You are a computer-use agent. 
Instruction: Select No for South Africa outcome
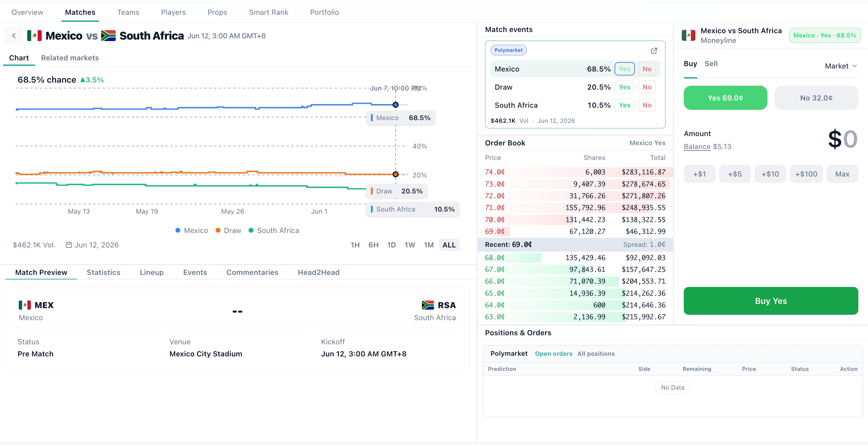tap(647, 105)
